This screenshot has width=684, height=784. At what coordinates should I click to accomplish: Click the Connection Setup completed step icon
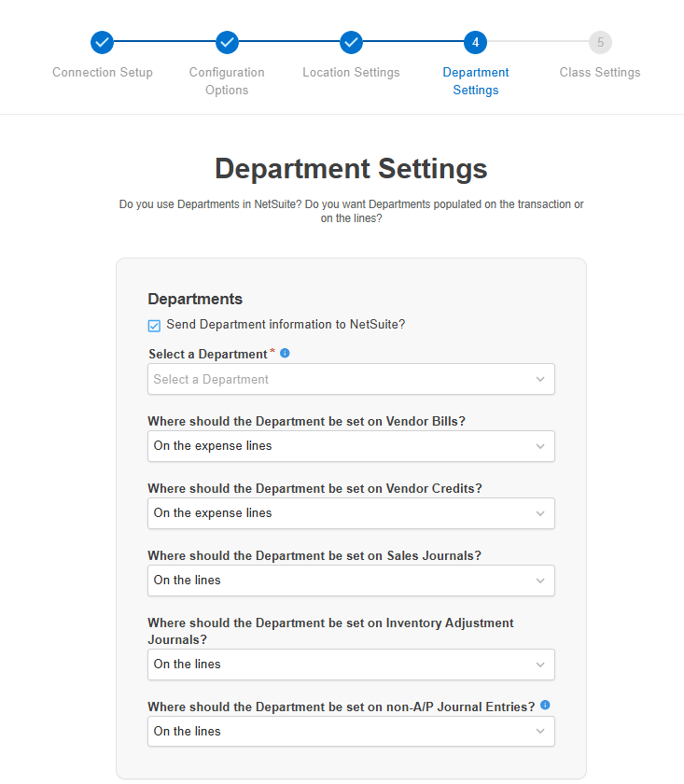[103, 43]
